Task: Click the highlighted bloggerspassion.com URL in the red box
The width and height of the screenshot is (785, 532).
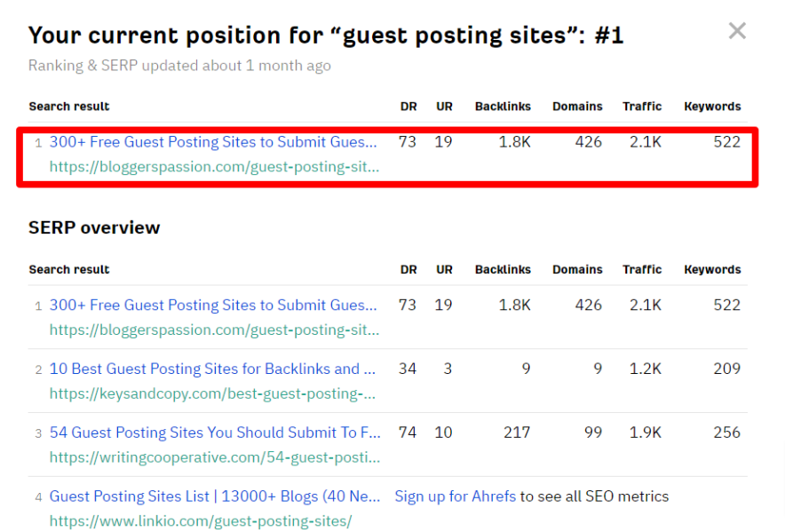Action: point(214,166)
